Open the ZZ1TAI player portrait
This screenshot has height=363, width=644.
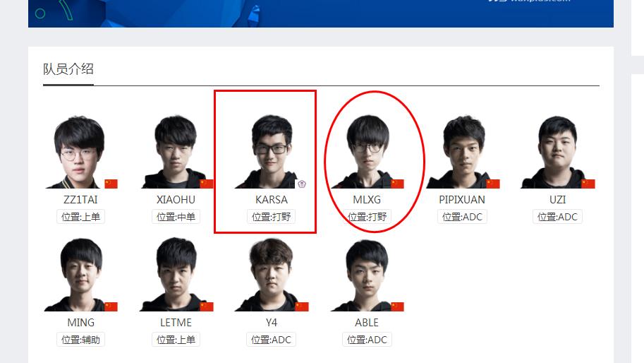79,152
